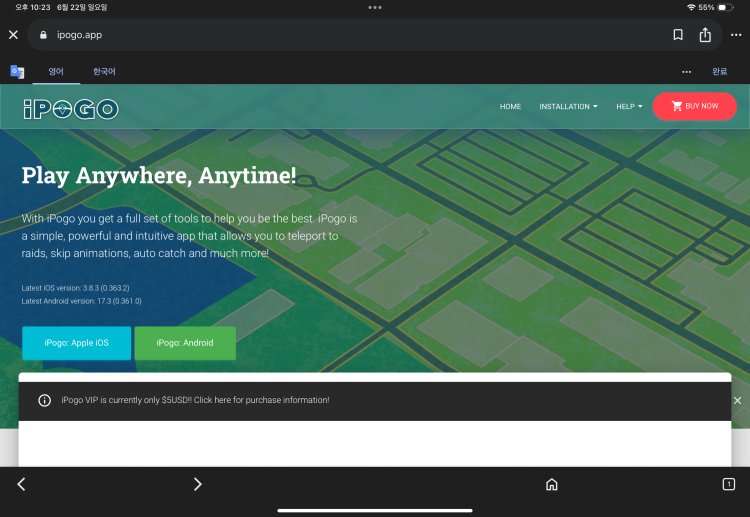Bookmark this page

tap(678, 35)
